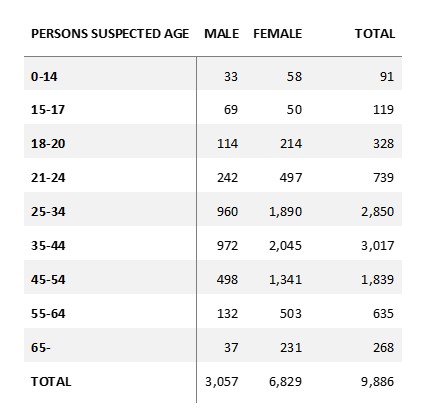
Task: Click the PERSONS SUSPECTED AGE header
Action: (110, 34)
